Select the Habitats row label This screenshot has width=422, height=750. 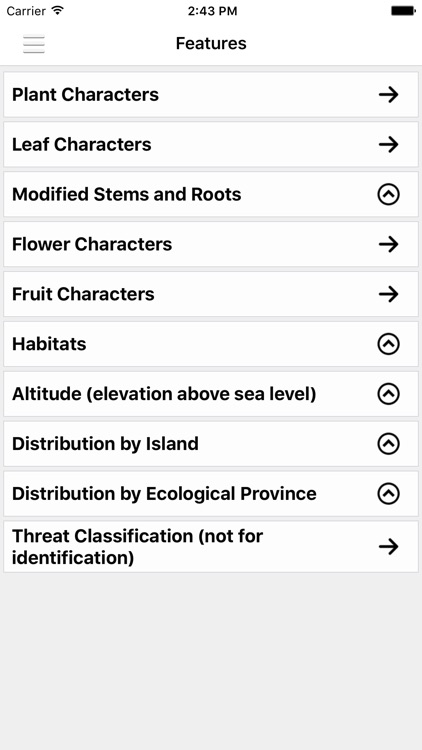pyautogui.click(x=49, y=344)
